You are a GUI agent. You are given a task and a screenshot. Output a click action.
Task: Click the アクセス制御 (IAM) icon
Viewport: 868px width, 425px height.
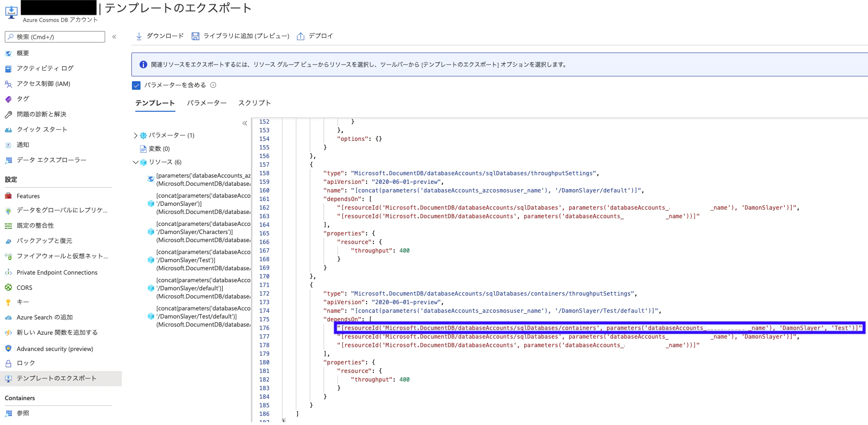pyautogui.click(x=8, y=84)
